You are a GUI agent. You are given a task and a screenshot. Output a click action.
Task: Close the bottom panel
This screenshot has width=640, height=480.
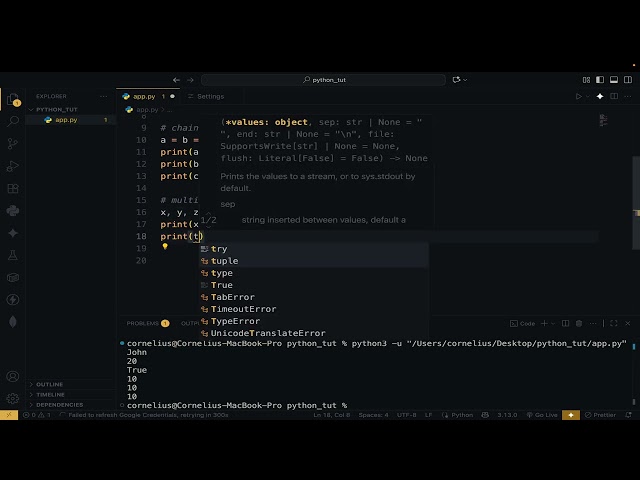(x=628, y=323)
